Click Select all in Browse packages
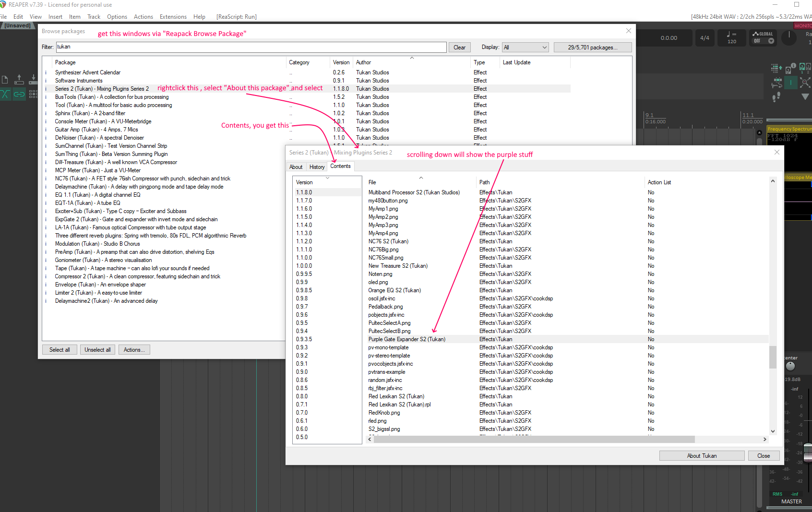 pyautogui.click(x=60, y=350)
